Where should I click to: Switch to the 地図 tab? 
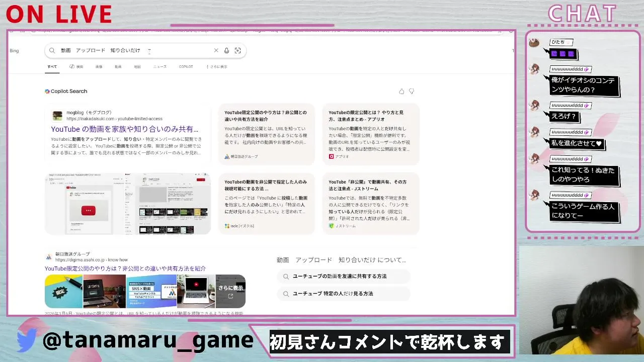point(137,67)
